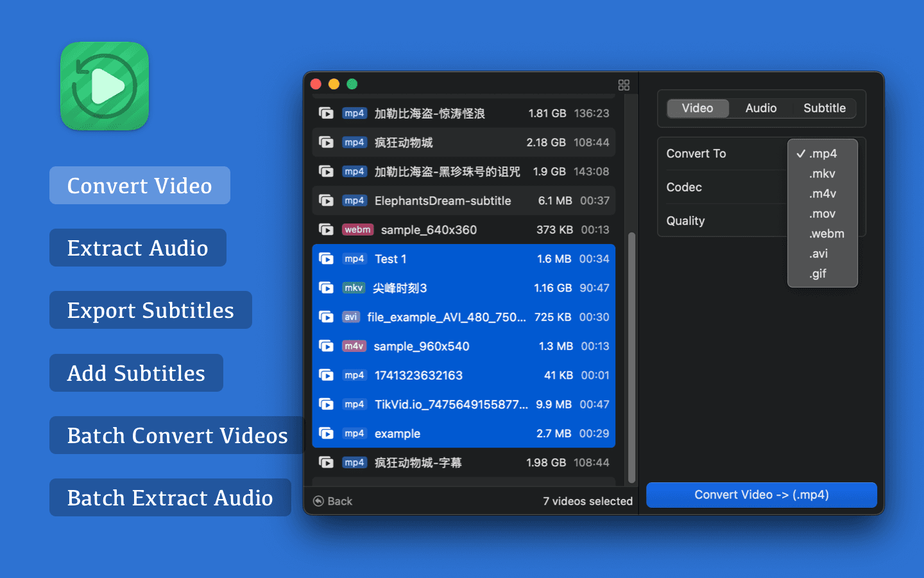Open the Subtitle tab

825,109
